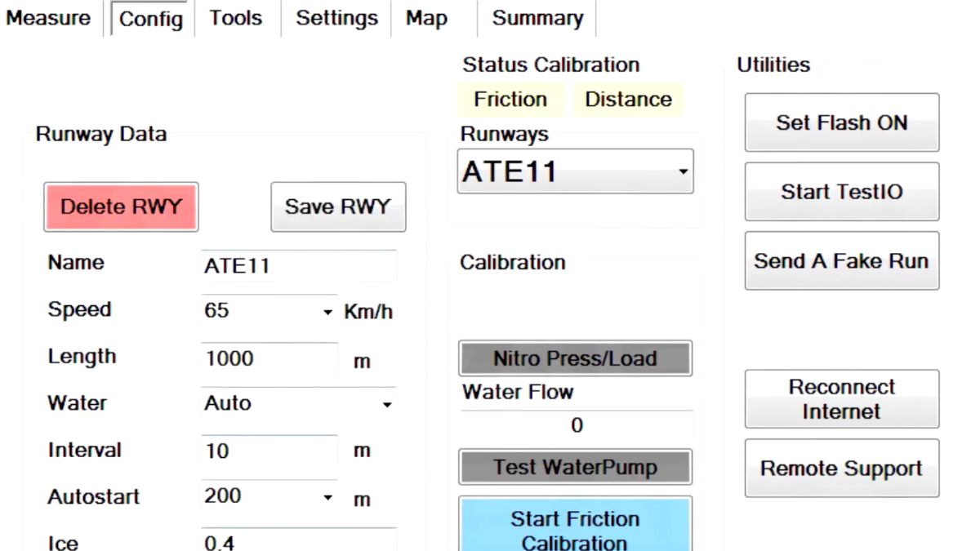Open the Tools tab
980x551 pixels.
[x=235, y=18]
